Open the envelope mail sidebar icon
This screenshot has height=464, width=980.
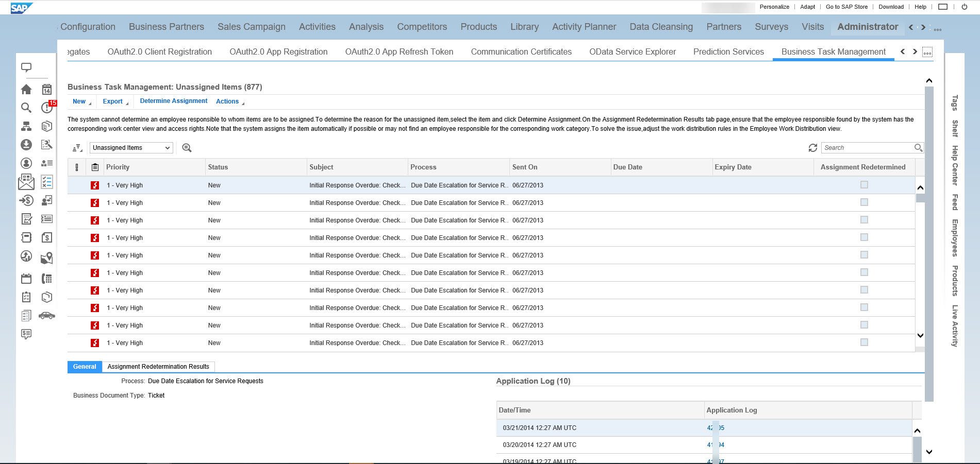[x=26, y=182]
